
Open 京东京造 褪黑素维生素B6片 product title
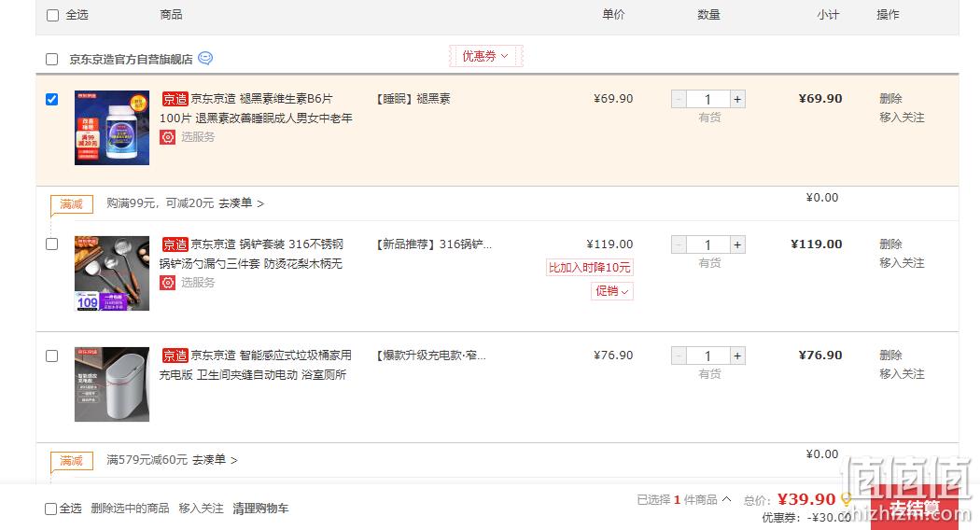(257, 108)
